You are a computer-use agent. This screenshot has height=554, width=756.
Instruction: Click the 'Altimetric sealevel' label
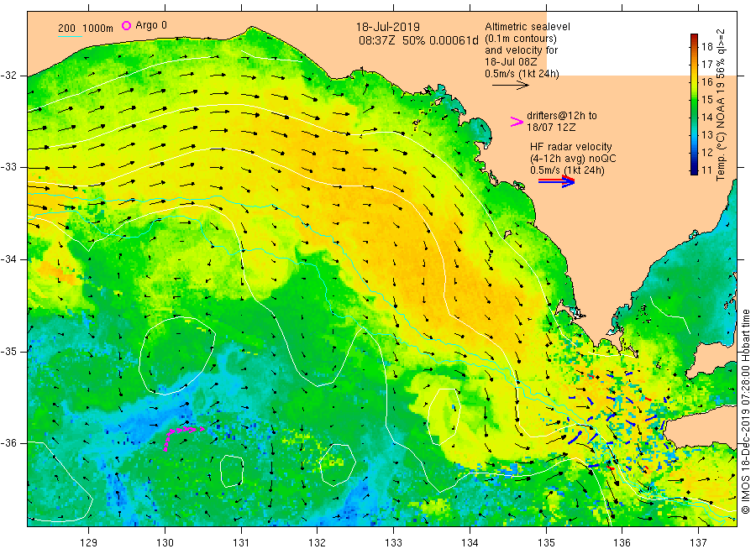pos(527,27)
